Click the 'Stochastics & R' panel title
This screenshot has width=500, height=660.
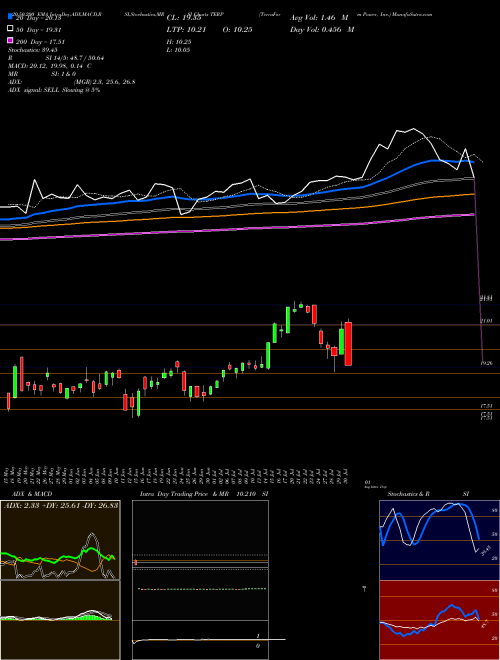tap(408, 494)
